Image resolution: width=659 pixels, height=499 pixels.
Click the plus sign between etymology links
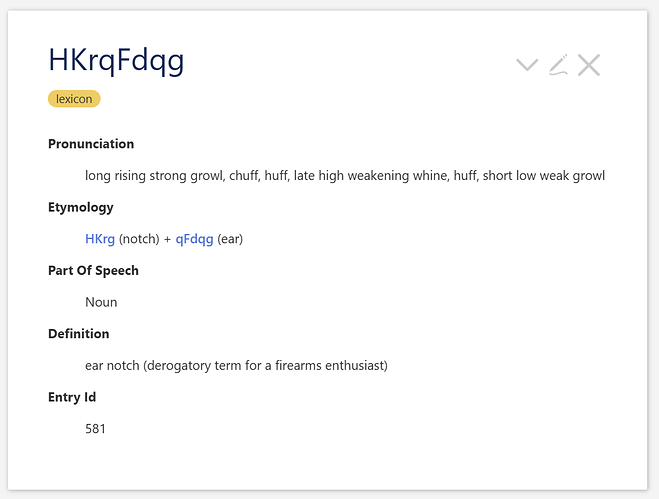coord(168,239)
